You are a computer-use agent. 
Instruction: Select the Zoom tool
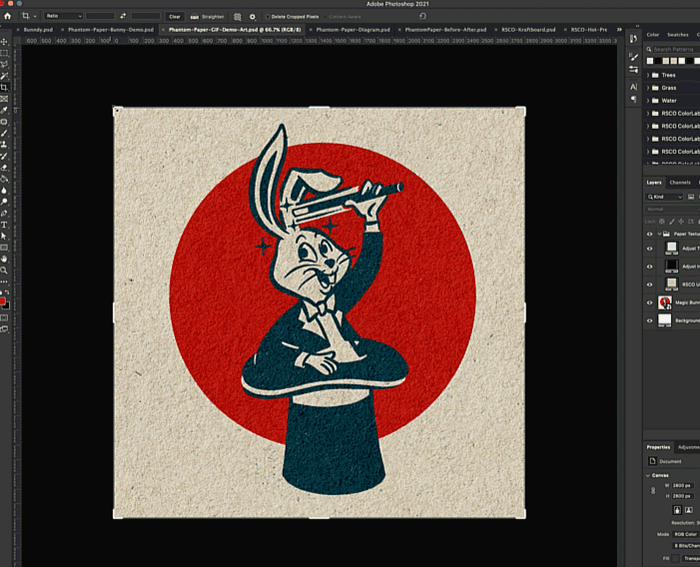click(x=5, y=269)
